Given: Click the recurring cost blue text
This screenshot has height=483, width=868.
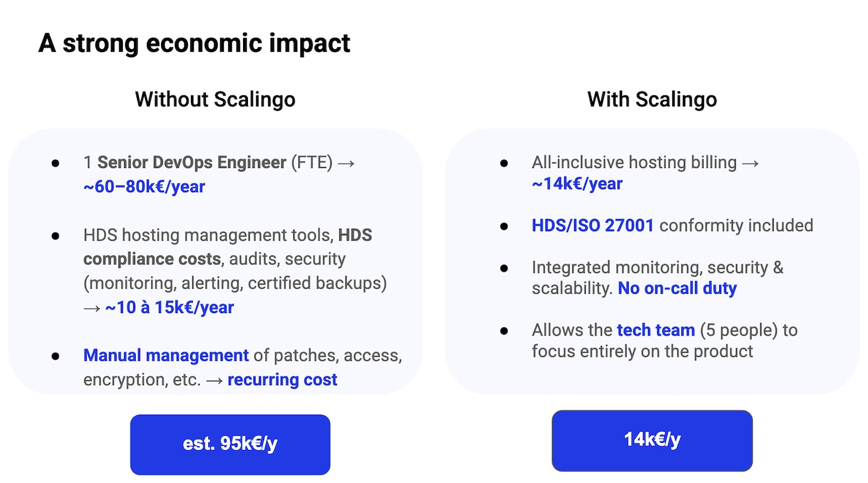Looking at the screenshot, I should [x=282, y=379].
